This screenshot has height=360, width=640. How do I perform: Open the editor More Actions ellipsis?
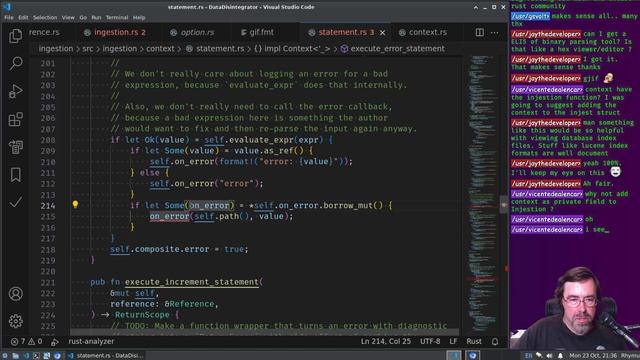[494, 32]
